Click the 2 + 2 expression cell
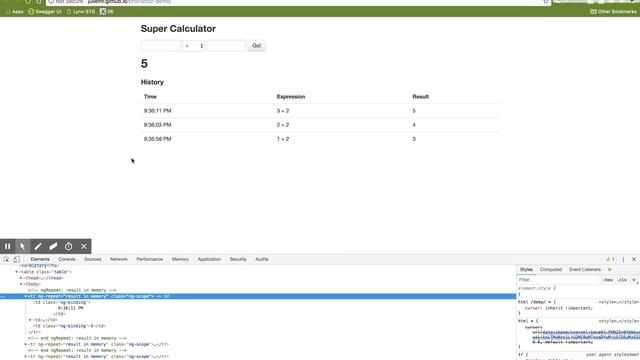Image resolution: width=640 pixels, height=360 pixels. 283,125
